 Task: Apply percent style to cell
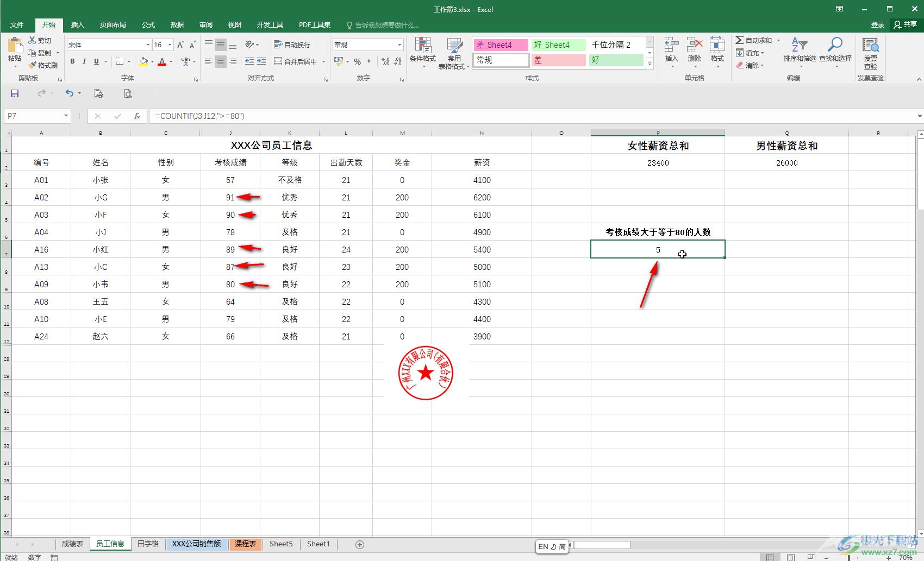357,61
